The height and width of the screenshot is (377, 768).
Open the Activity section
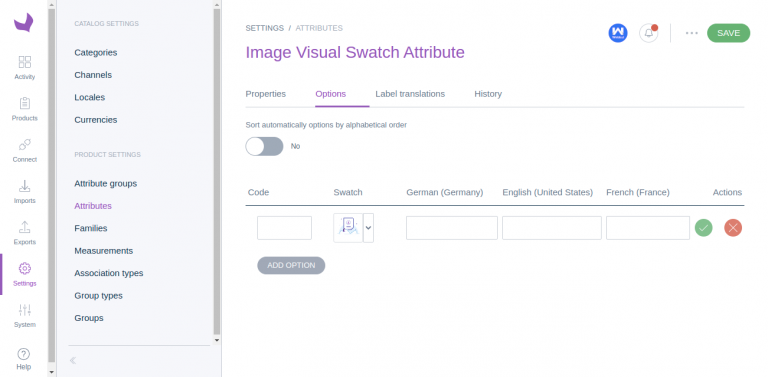click(24, 68)
